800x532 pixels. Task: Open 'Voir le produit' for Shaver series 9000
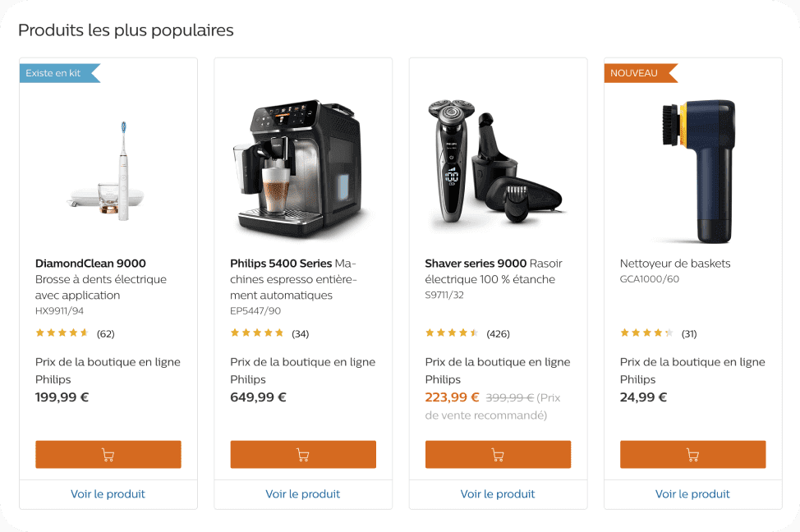point(497,493)
